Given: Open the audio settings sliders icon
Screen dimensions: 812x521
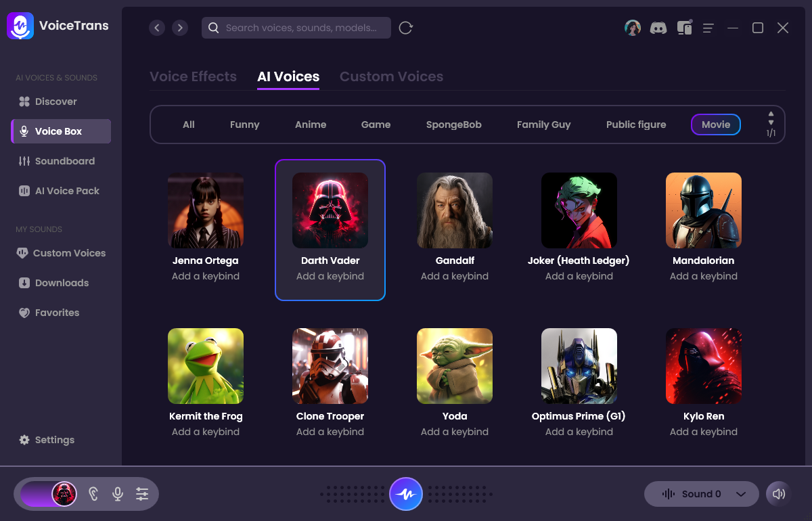Looking at the screenshot, I should click(142, 494).
